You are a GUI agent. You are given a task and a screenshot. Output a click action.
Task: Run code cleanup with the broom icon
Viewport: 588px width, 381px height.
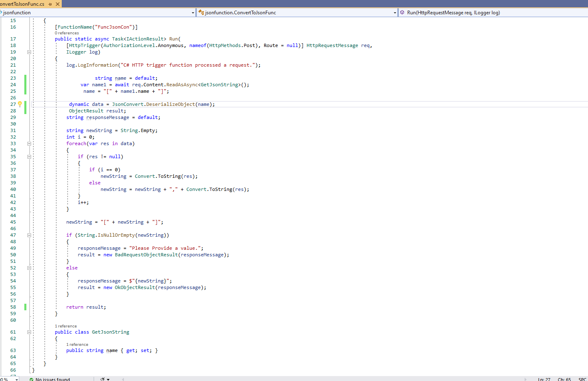click(x=102, y=379)
